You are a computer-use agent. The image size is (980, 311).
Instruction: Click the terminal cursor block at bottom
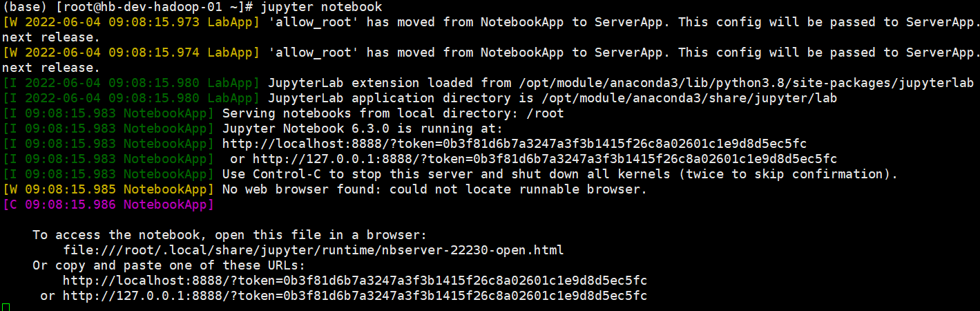pos(6,307)
